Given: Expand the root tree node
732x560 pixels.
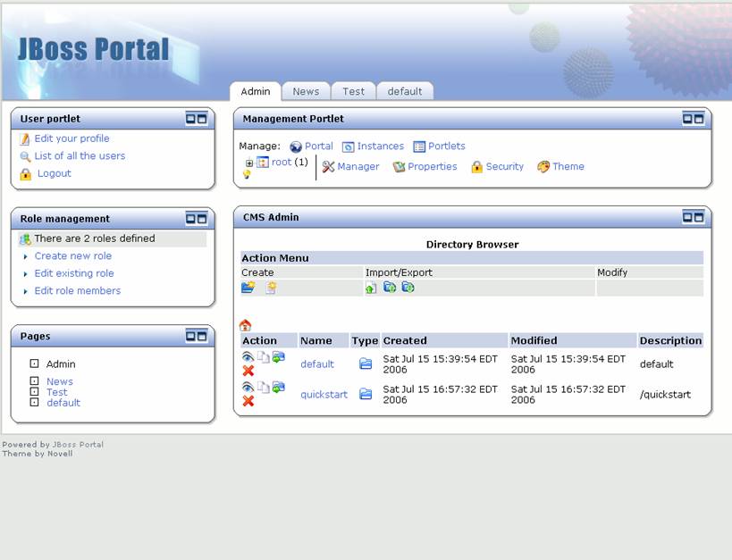Looking at the screenshot, I should pos(249,163).
